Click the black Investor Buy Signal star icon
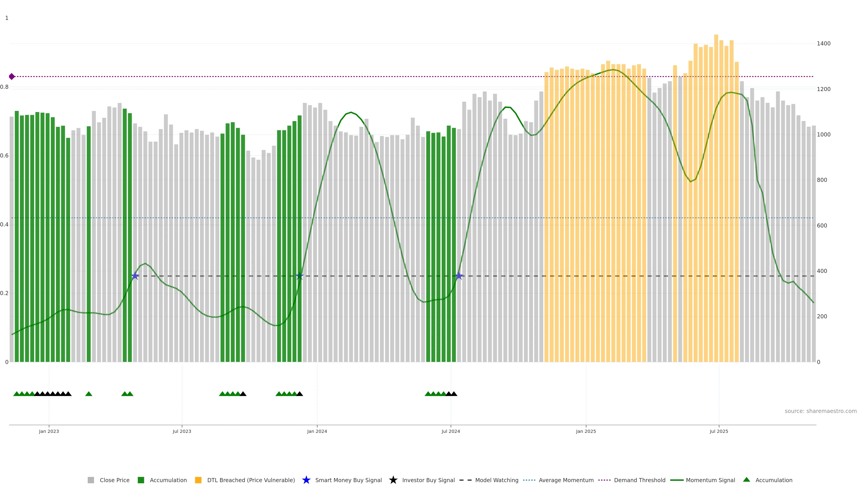 393,480
